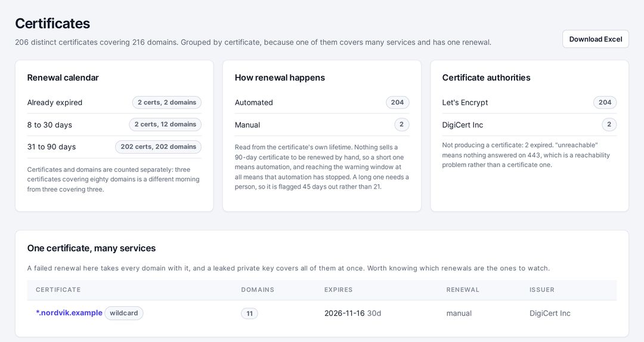Click the CERTIFICATE column header
This screenshot has height=342, width=644.
click(x=58, y=289)
